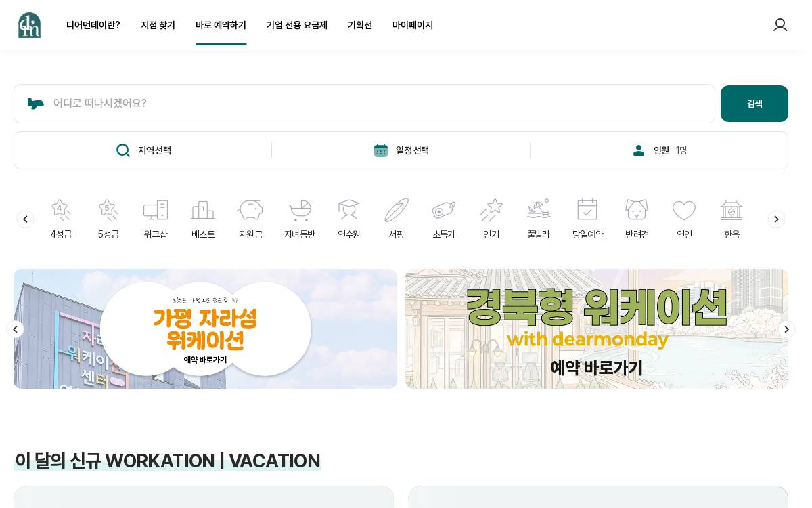Click 이 달의 신규 WORKATION heading
812x508 pixels.
point(167,461)
